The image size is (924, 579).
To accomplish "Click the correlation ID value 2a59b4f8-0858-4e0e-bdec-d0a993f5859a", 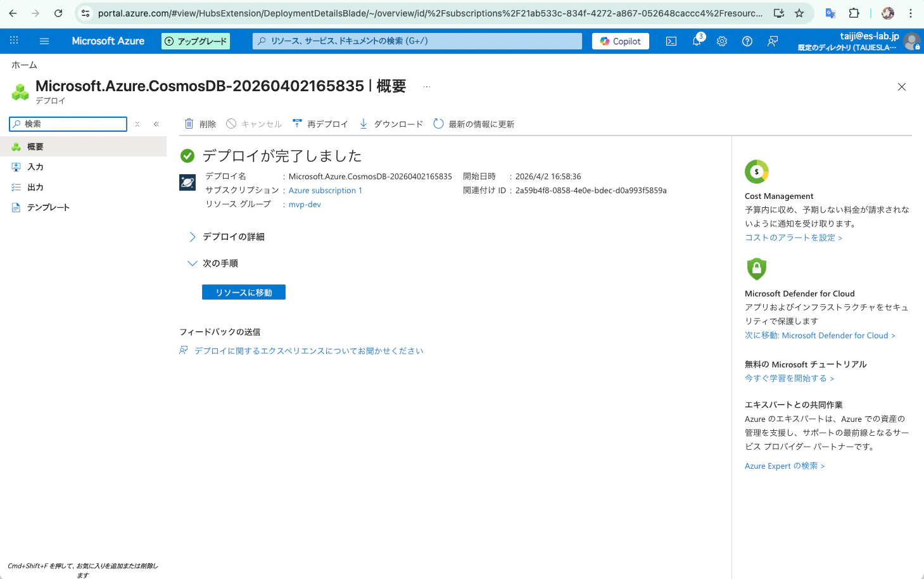I will pyautogui.click(x=591, y=191).
